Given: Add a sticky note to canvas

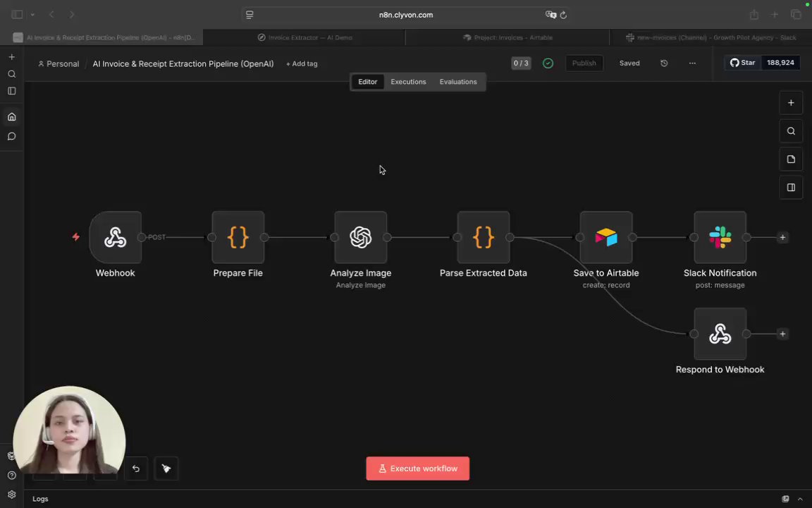Looking at the screenshot, I should 791,159.
